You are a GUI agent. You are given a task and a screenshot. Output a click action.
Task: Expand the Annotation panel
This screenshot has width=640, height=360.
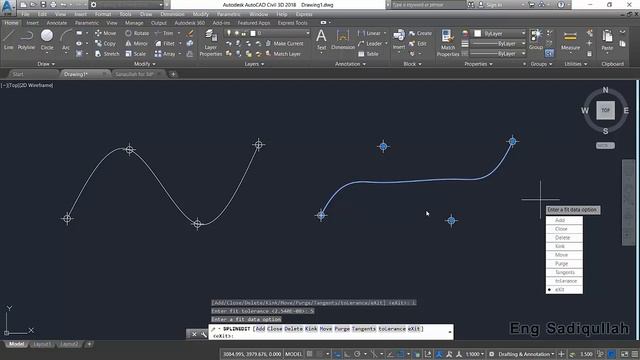pyautogui.click(x=350, y=64)
